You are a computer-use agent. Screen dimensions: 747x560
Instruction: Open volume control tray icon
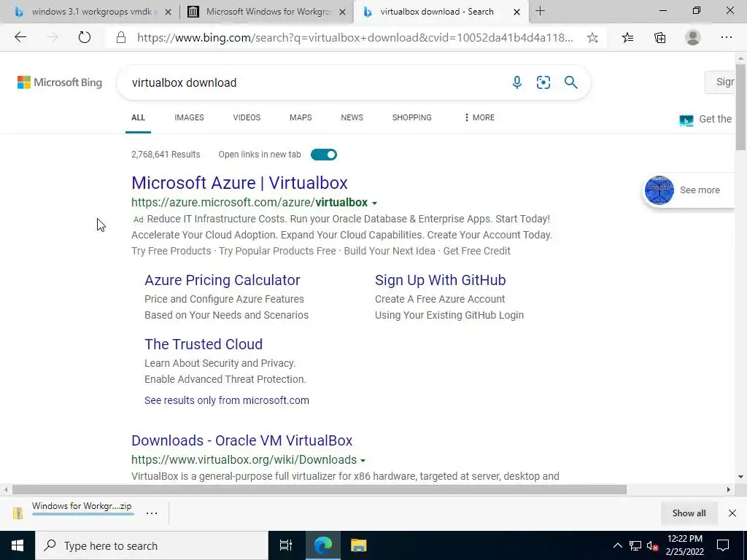(x=652, y=545)
